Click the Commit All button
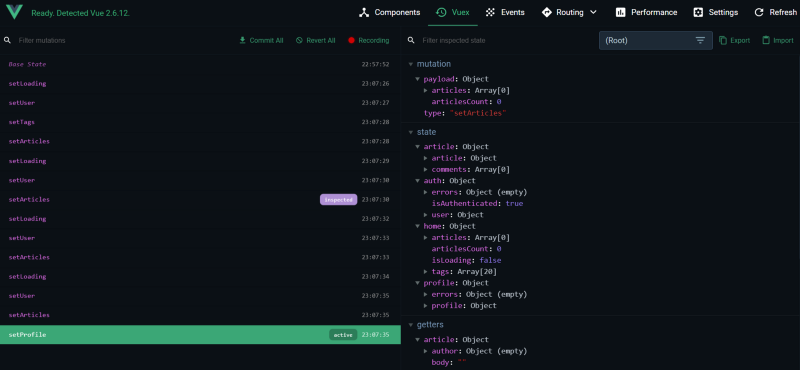 [x=261, y=40]
